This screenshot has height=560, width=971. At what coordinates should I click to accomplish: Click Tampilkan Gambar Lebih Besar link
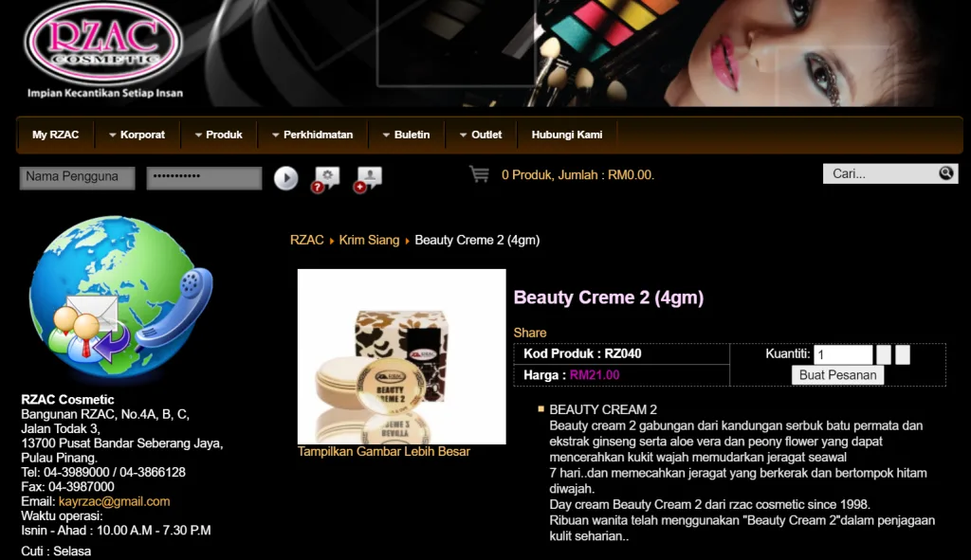383,452
